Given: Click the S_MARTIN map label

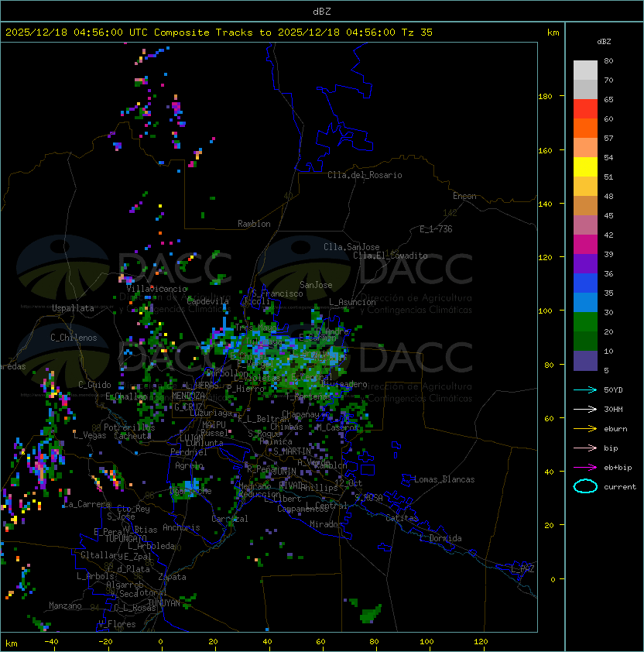Looking at the screenshot, I should [292, 451].
